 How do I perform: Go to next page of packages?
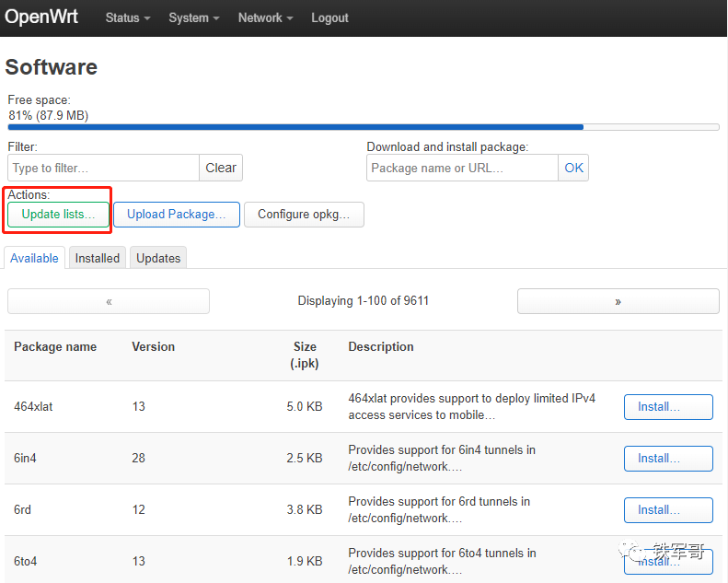pyautogui.click(x=618, y=301)
